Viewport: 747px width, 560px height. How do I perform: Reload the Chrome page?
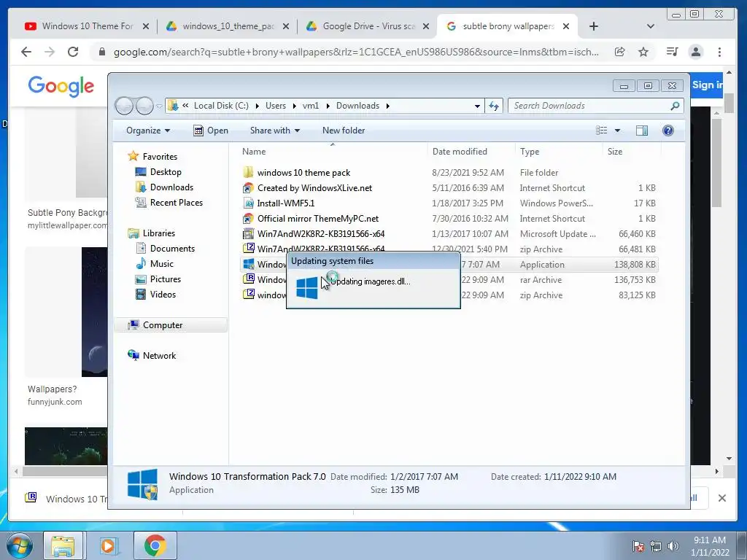[x=73, y=52]
